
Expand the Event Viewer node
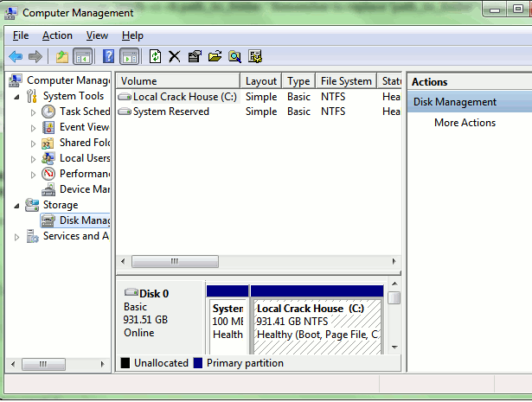point(33,128)
